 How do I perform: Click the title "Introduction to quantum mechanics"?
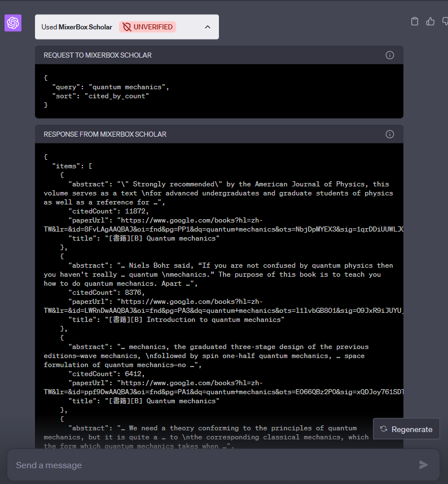click(177, 320)
